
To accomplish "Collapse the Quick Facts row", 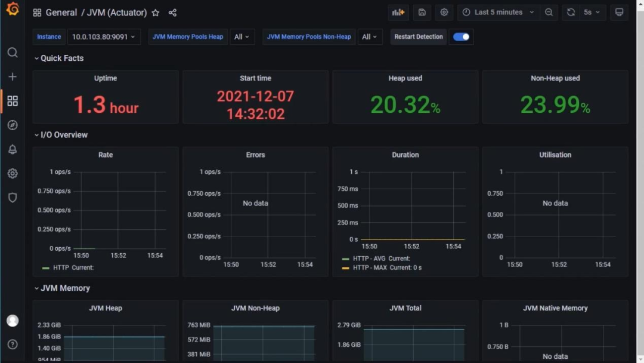I will click(61, 58).
